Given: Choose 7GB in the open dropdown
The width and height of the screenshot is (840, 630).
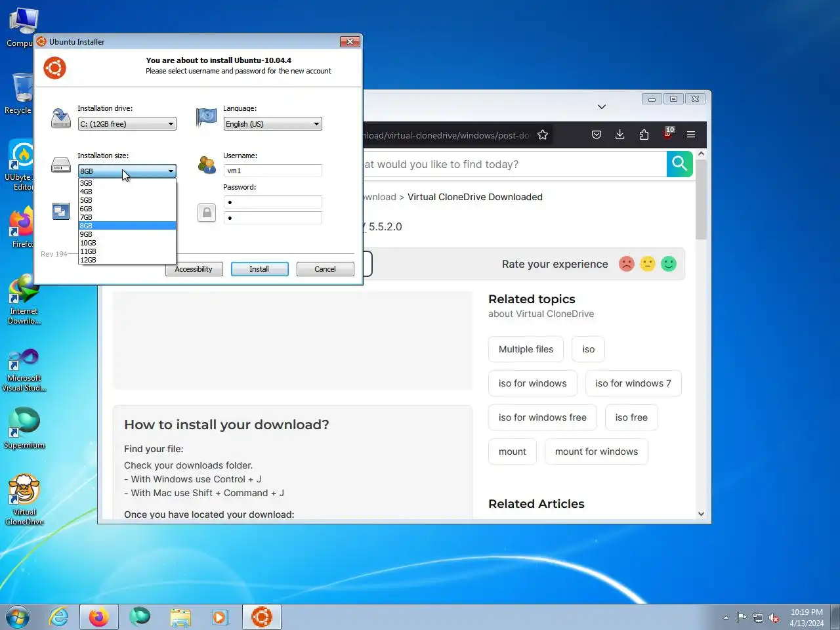Looking at the screenshot, I should point(127,217).
